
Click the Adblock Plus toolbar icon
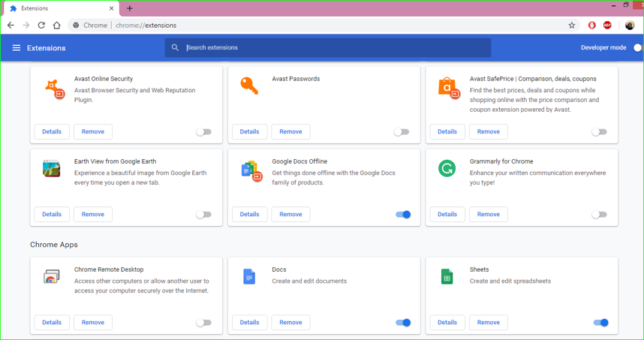point(607,26)
